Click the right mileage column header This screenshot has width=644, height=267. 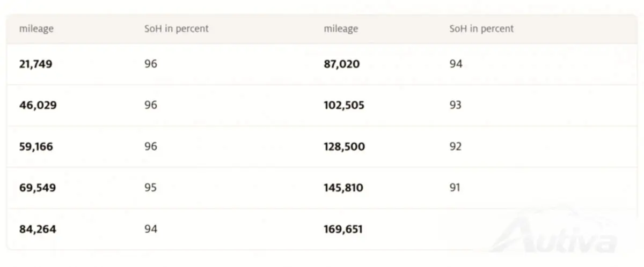341,29
